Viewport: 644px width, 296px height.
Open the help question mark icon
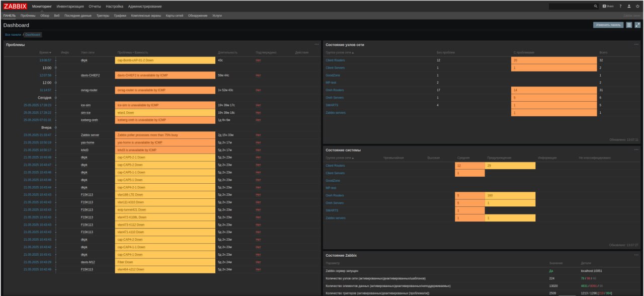point(620,6)
